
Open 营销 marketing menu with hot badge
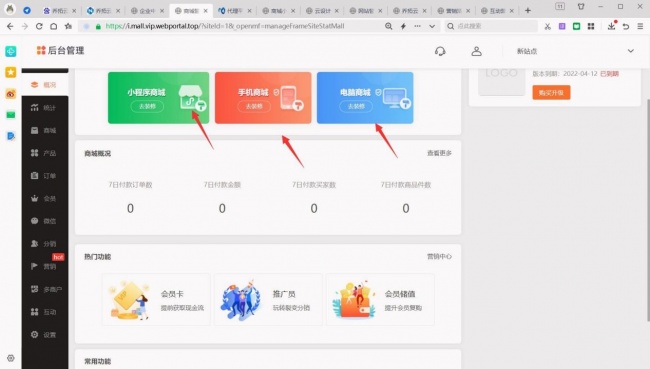(x=44, y=265)
